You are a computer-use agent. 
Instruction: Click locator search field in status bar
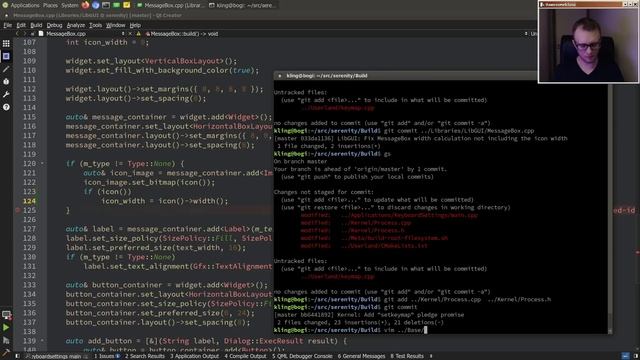point(56,356)
